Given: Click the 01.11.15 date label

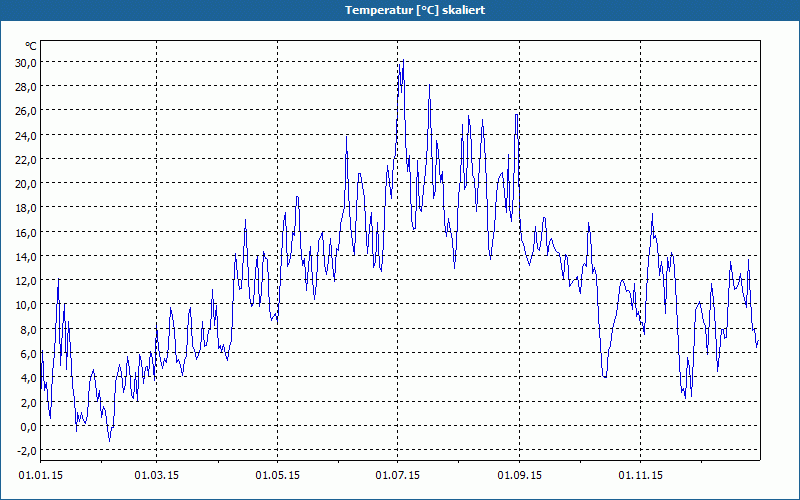Looking at the screenshot, I should coord(641,476).
